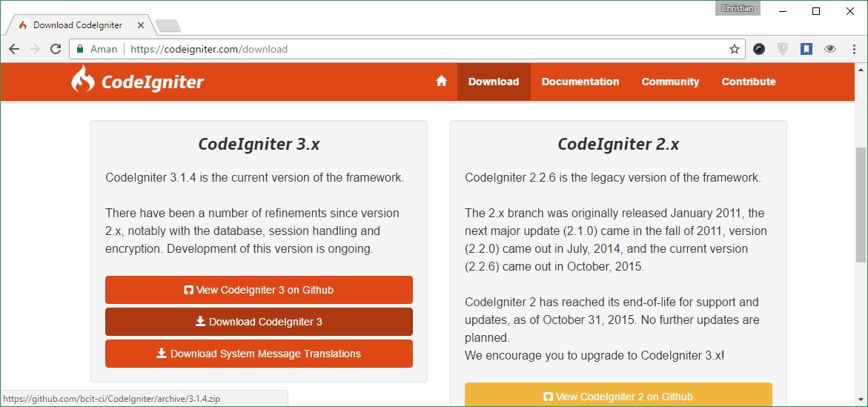Open Chrome three-dot menu

click(854, 49)
